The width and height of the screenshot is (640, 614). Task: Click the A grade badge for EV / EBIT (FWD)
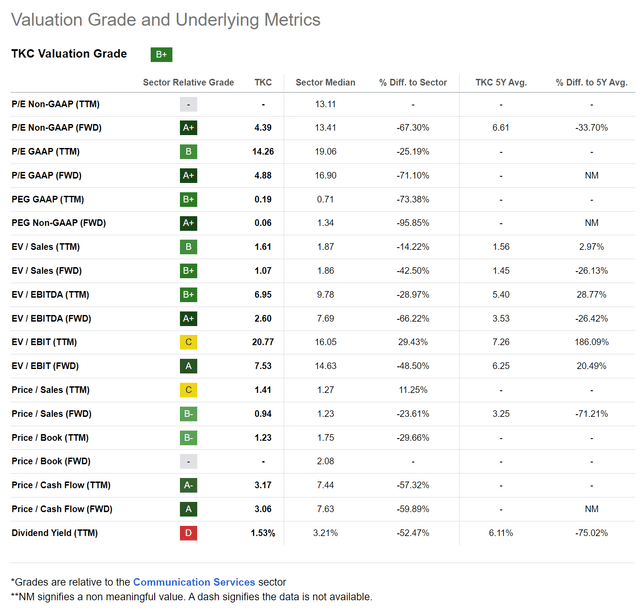[x=188, y=366]
